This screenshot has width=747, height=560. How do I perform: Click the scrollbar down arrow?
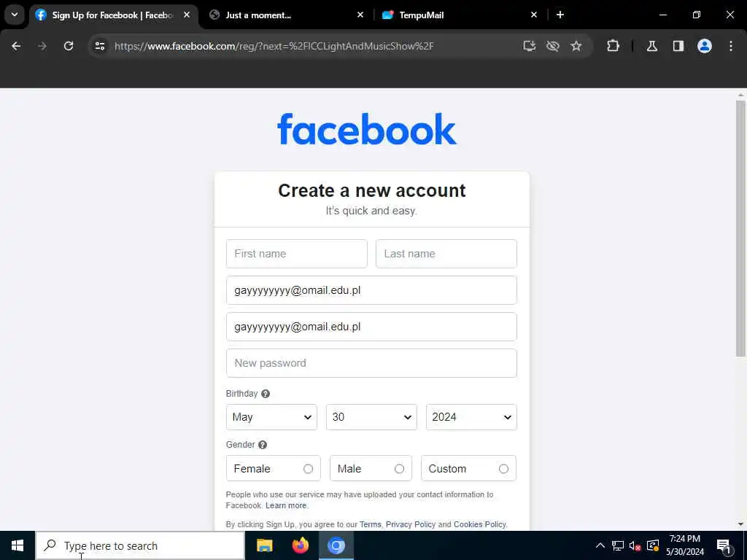(x=740, y=524)
